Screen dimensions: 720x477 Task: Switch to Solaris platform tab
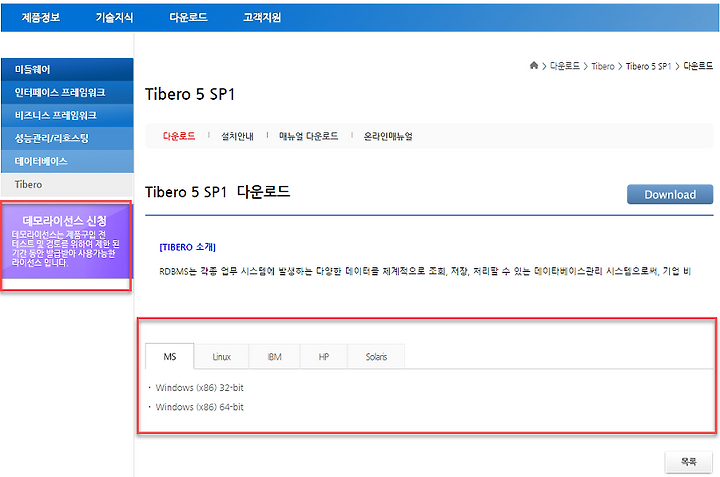(376, 356)
